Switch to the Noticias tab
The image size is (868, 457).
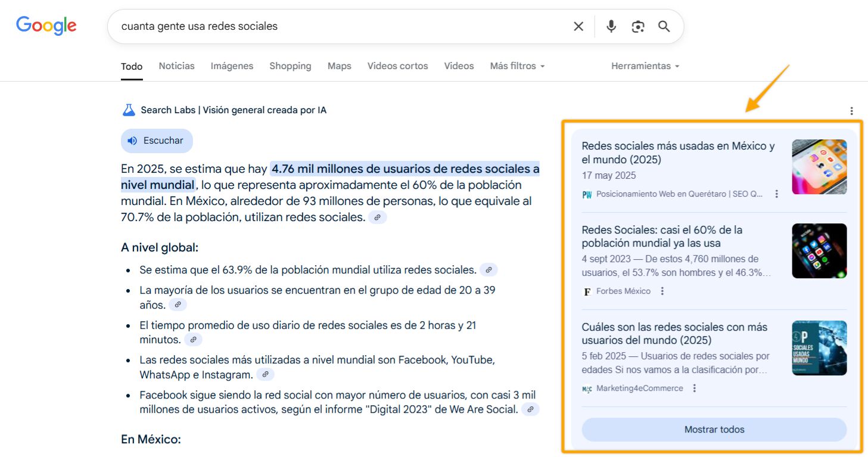click(176, 66)
